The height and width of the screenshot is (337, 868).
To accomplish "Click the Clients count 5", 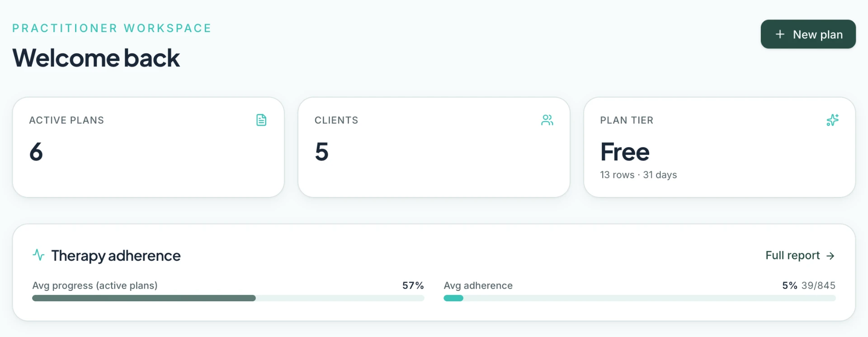I will click(x=322, y=152).
